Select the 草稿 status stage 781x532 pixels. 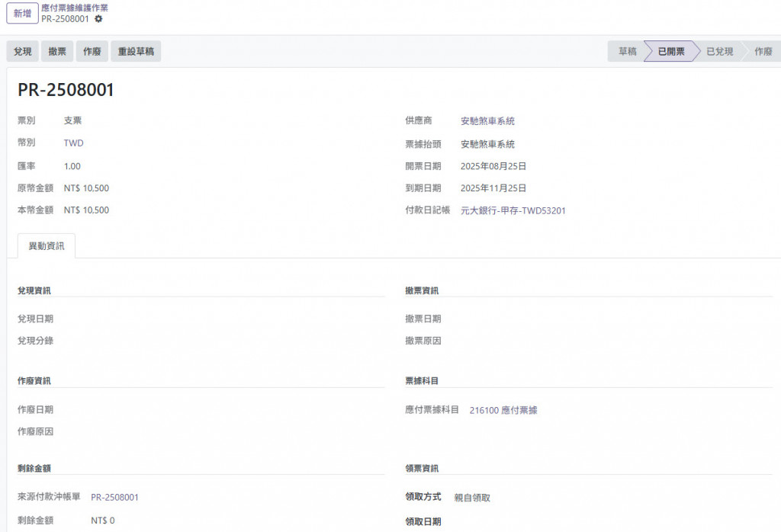tap(627, 51)
